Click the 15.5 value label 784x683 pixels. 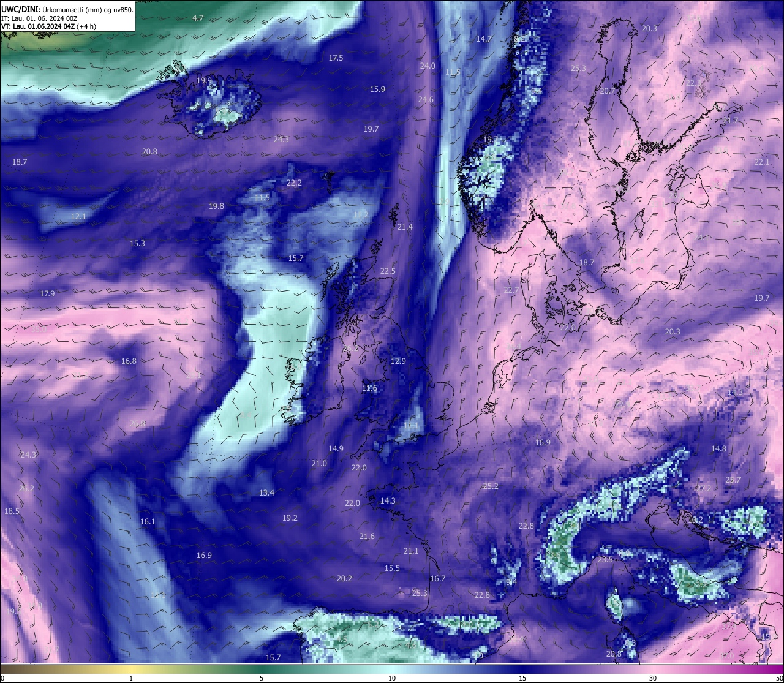[x=392, y=568]
